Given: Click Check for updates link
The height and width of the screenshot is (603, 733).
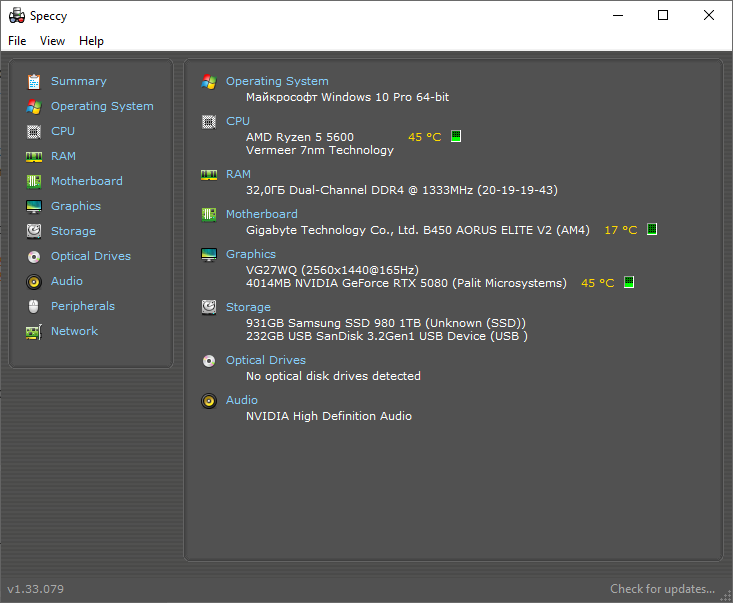Looking at the screenshot, I should click(x=662, y=589).
